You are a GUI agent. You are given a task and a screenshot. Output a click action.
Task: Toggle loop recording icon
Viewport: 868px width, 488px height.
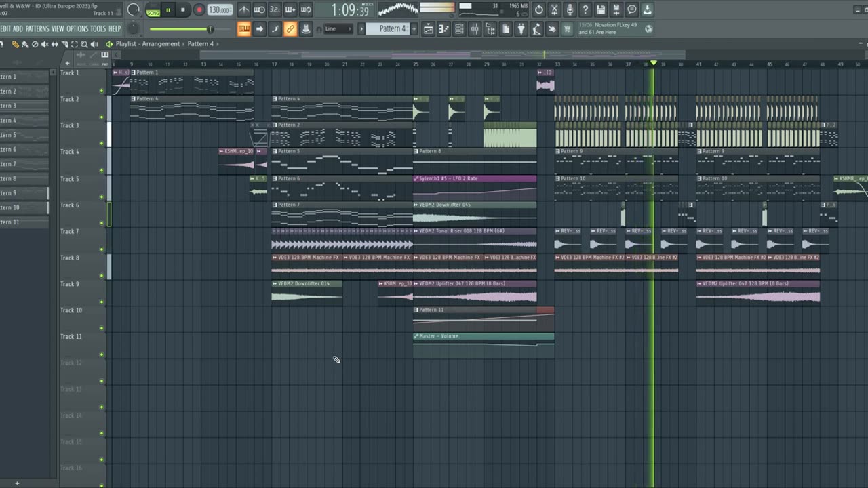306,9
